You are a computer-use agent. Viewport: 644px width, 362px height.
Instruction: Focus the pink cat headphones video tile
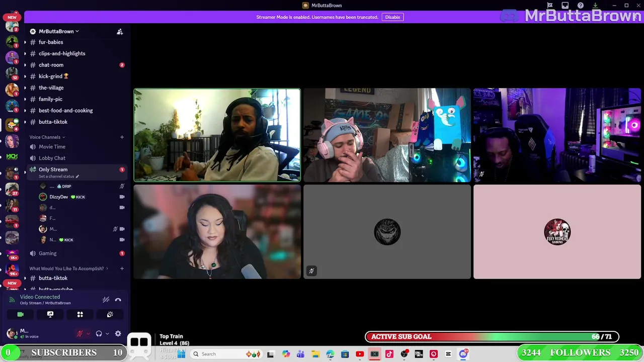click(387, 135)
